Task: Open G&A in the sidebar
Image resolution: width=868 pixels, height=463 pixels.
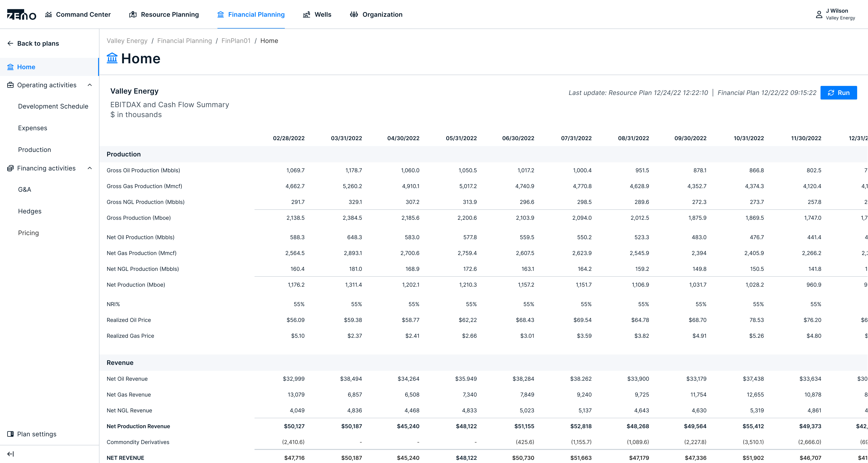Action: (25, 189)
